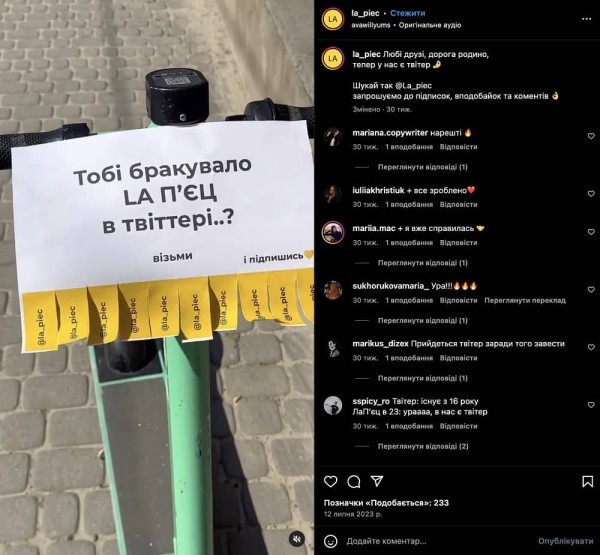This screenshot has width=600, height=555.
Task: Like the post with heart icon
Action: pyautogui.click(x=331, y=481)
